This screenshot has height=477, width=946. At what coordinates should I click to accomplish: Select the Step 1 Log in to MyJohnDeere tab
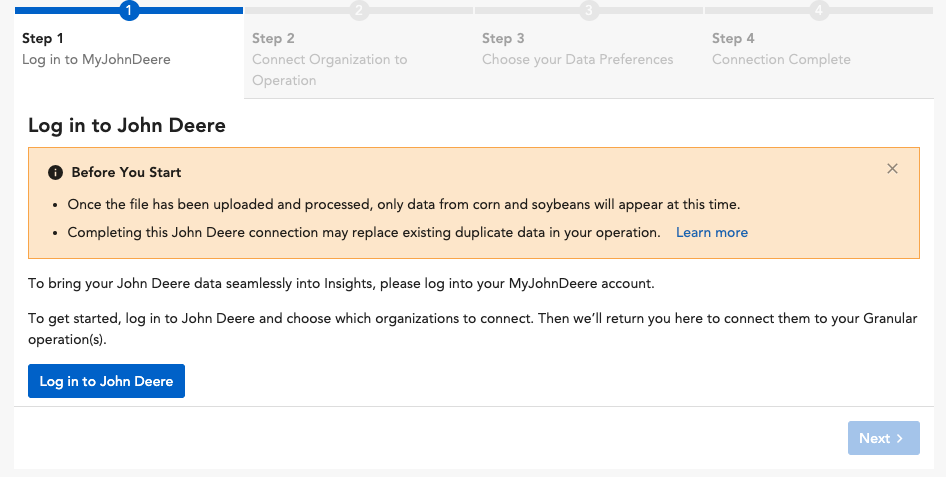[x=129, y=53]
